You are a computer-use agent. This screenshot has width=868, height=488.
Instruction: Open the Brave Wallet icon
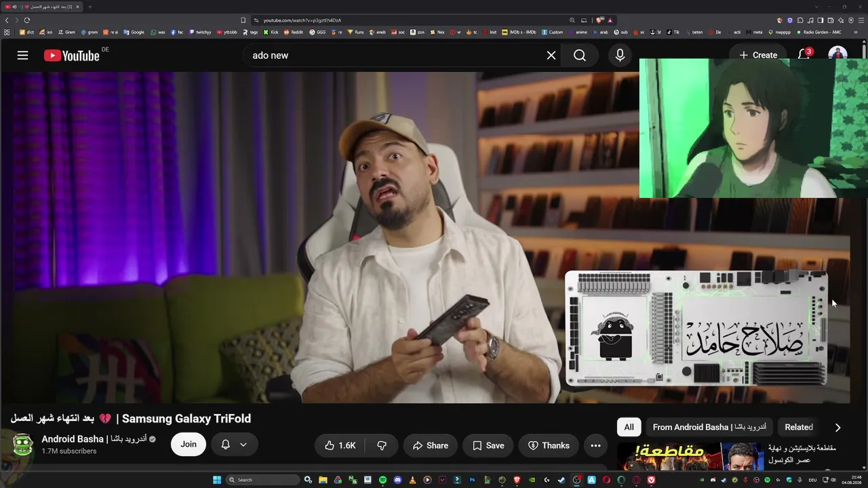(831, 20)
